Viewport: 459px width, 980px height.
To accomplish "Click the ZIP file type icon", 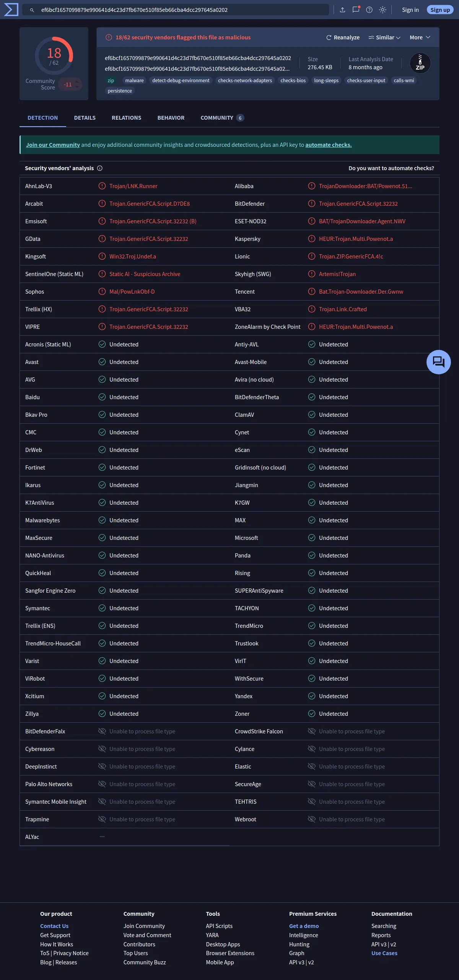I will click(420, 63).
